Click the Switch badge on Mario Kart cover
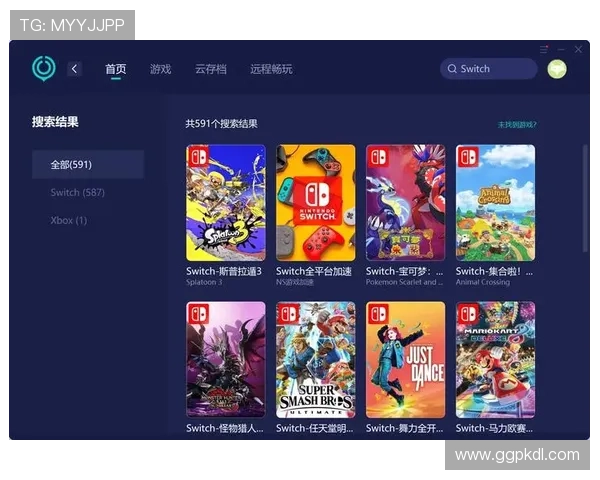The width and height of the screenshot is (600, 480). [x=468, y=313]
